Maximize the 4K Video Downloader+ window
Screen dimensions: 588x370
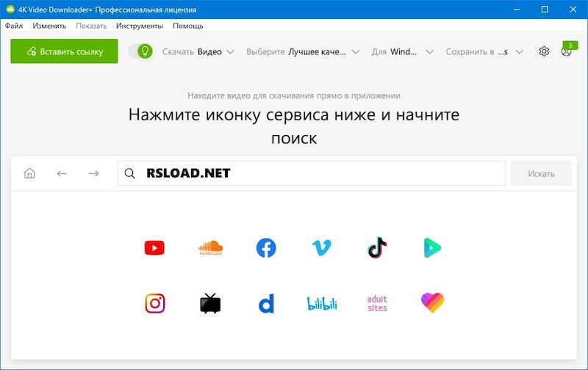click(545, 10)
